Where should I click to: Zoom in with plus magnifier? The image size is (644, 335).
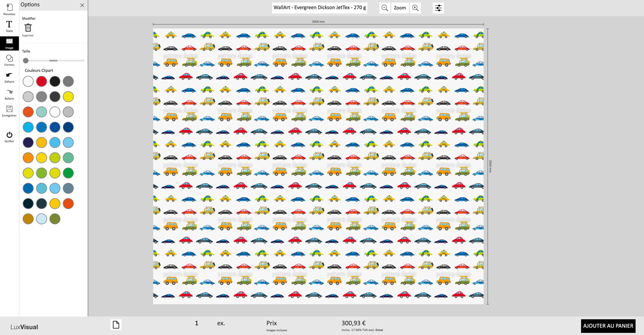click(x=415, y=8)
